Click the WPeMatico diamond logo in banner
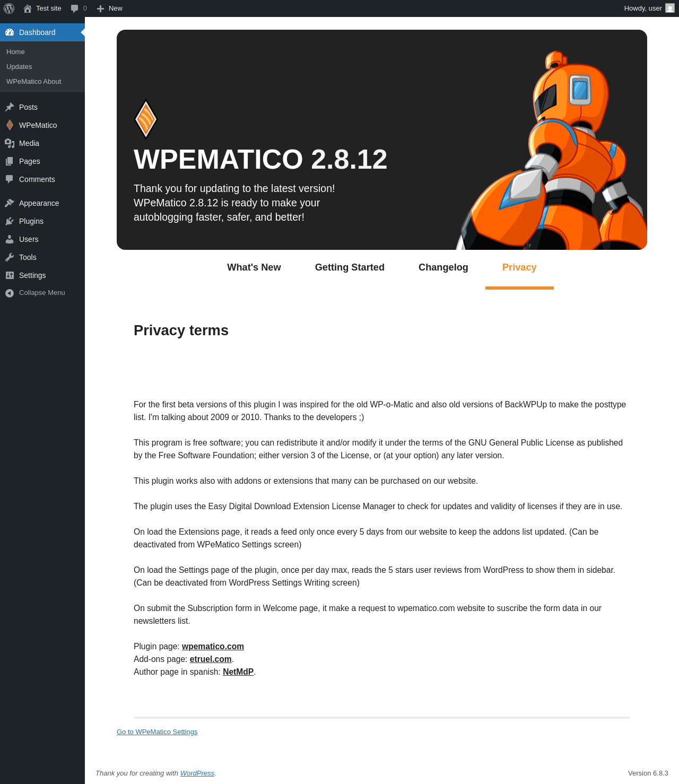Image resolution: width=679 pixels, height=784 pixels. [x=146, y=119]
